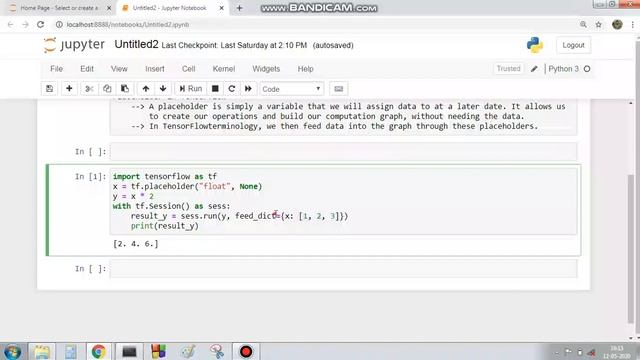Screen dimensions: 640x360
Task: Click the Last Checkpoint status text
Action: tap(234, 45)
